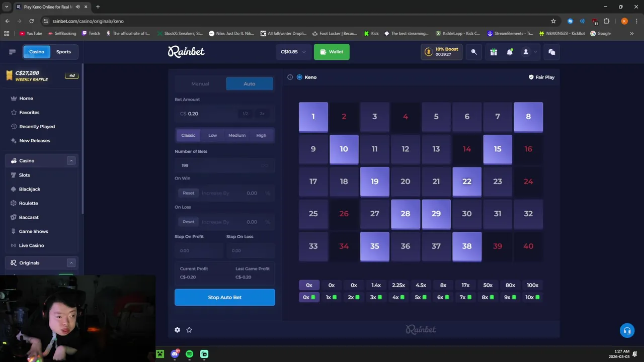Open the Wallet button

click(332, 52)
